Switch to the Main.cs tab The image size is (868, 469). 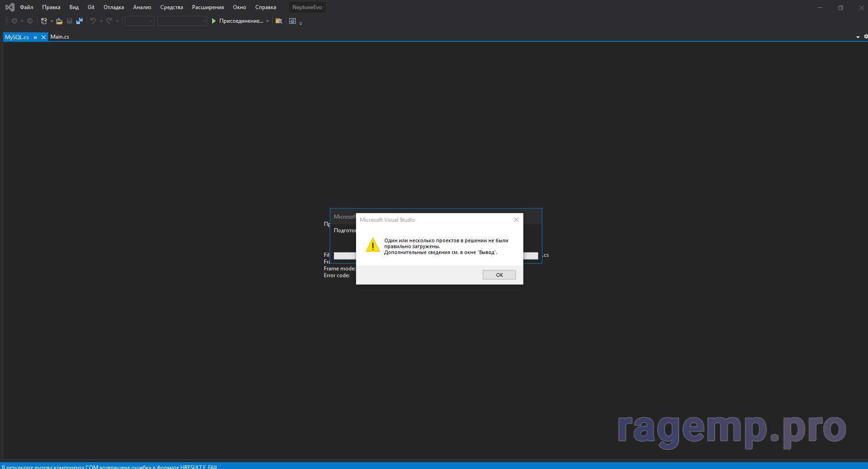click(x=60, y=37)
